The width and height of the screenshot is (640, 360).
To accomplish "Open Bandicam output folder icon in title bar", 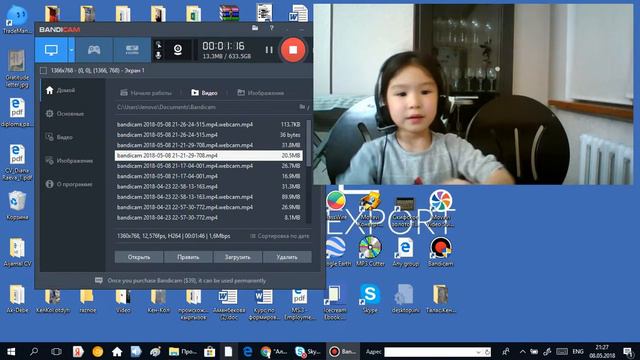I will point(255,28).
